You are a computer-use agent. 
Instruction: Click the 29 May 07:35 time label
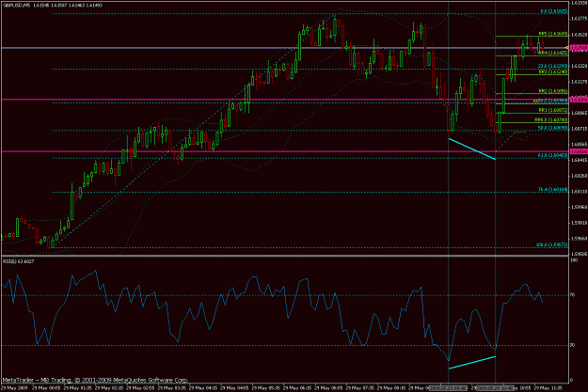[360, 388]
